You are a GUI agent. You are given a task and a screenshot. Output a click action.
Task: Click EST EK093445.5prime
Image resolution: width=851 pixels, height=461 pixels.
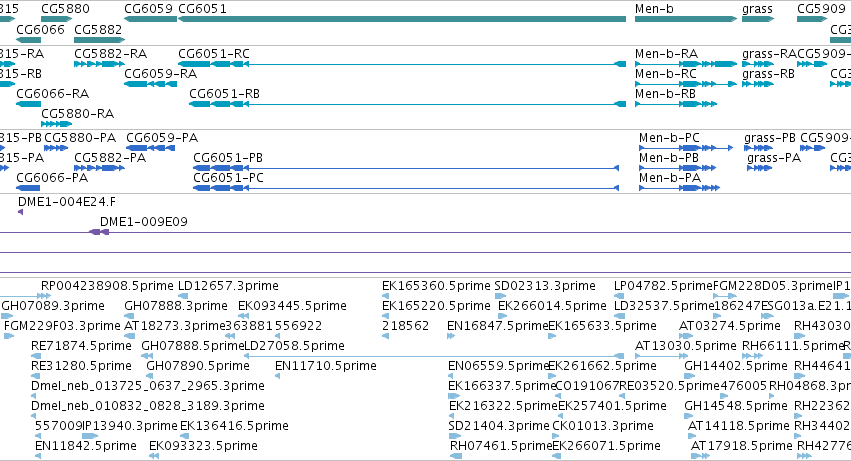293,306
